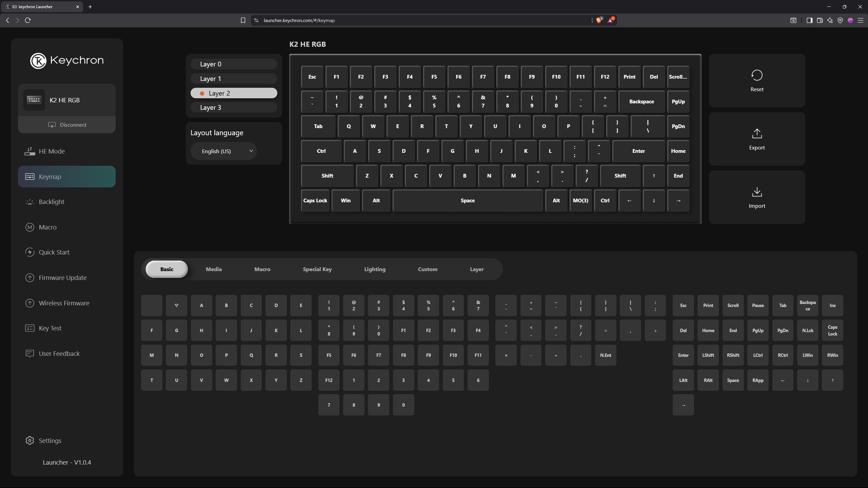Click the Reset circular arrow icon
Viewport: 868px width, 488px height.
pyautogui.click(x=757, y=75)
